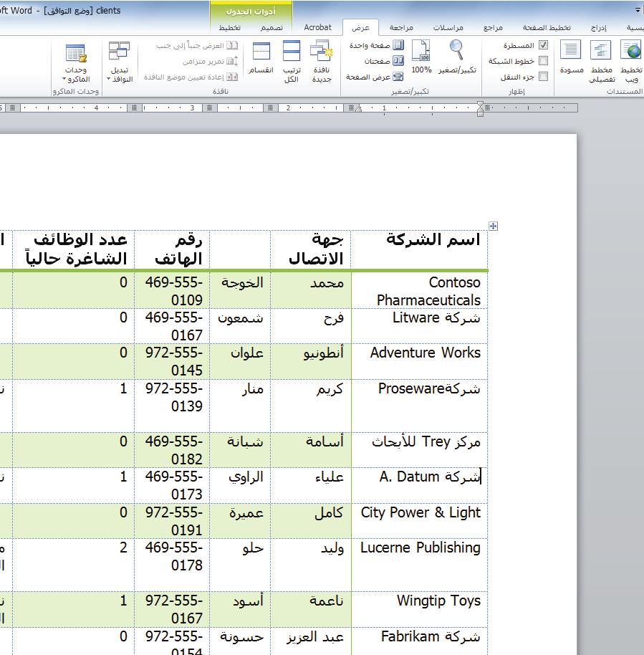
Task: Click cell City Power & Light
Action: (420, 512)
